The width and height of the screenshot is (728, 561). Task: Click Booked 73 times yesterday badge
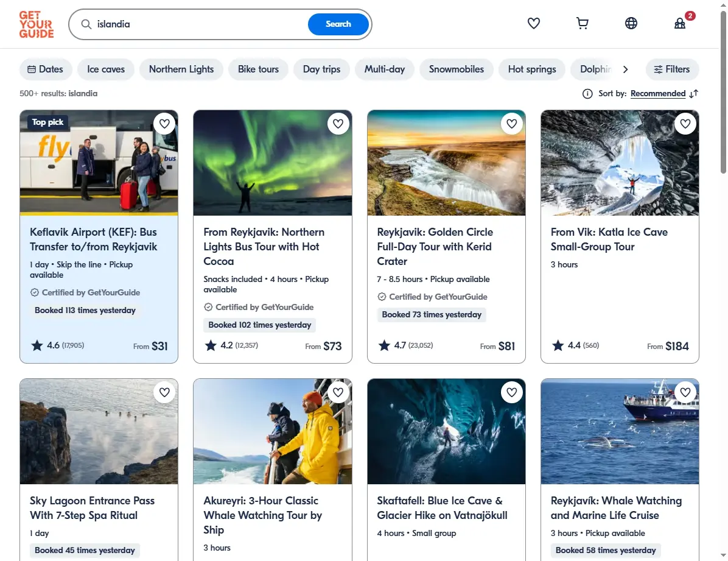pyautogui.click(x=432, y=315)
